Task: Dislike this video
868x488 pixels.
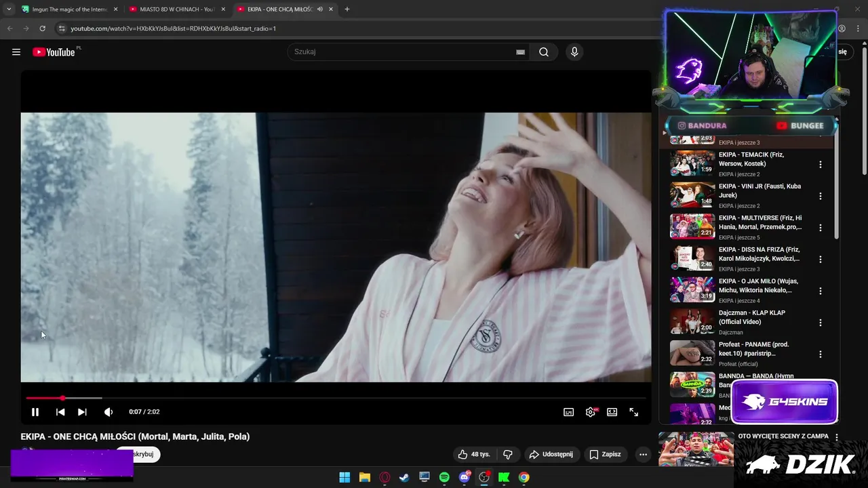Action: [x=508, y=454]
